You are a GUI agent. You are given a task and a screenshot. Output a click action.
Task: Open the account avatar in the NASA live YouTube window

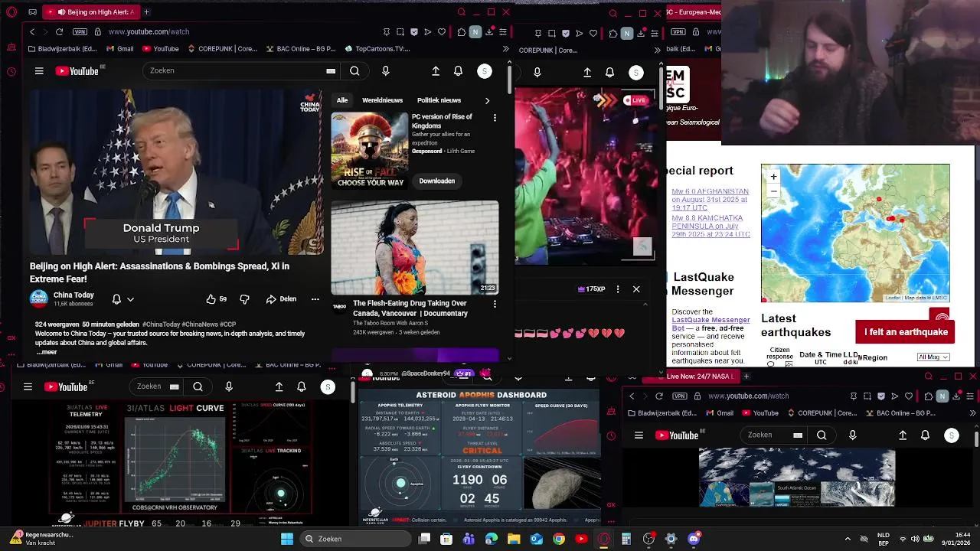click(952, 435)
